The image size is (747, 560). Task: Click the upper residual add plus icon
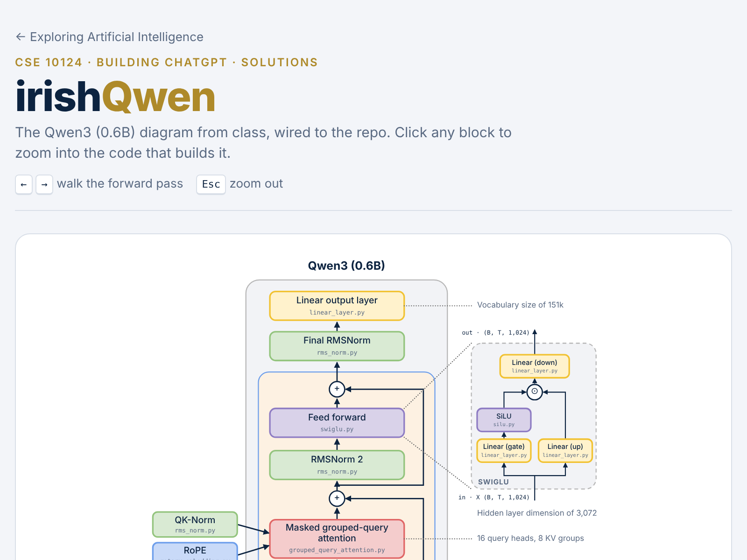coord(337,389)
